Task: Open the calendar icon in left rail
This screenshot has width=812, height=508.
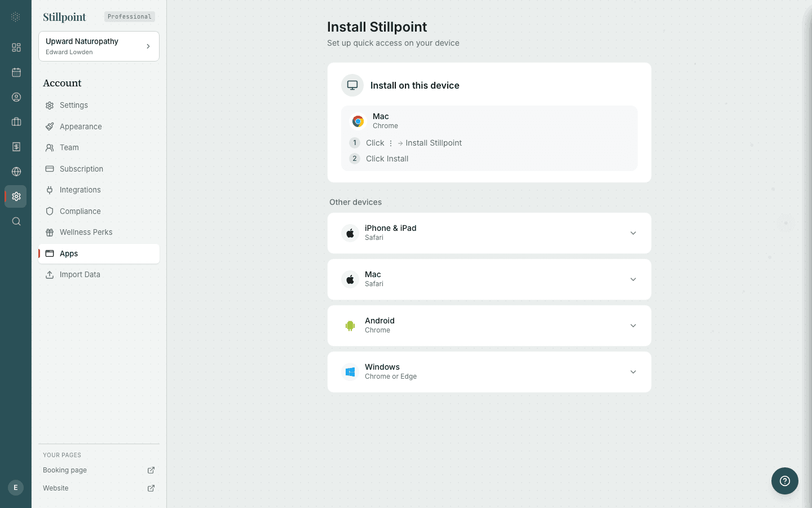Action: tap(16, 72)
